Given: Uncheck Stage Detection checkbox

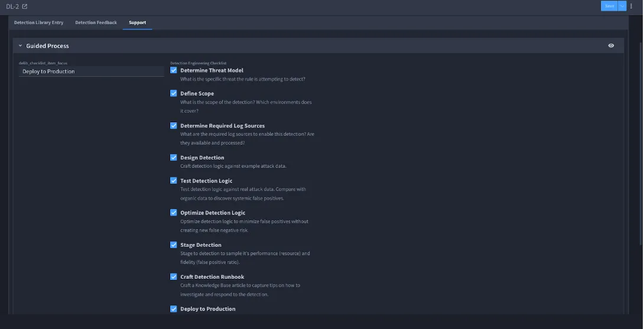Looking at the screenshot, I should pos(174,245).
